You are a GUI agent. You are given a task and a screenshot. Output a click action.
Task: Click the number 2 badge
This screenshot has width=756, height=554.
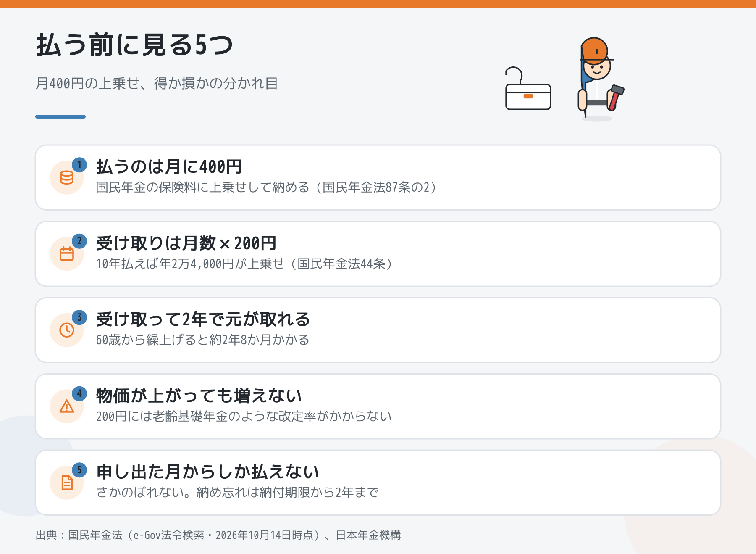tap(79, 241)
